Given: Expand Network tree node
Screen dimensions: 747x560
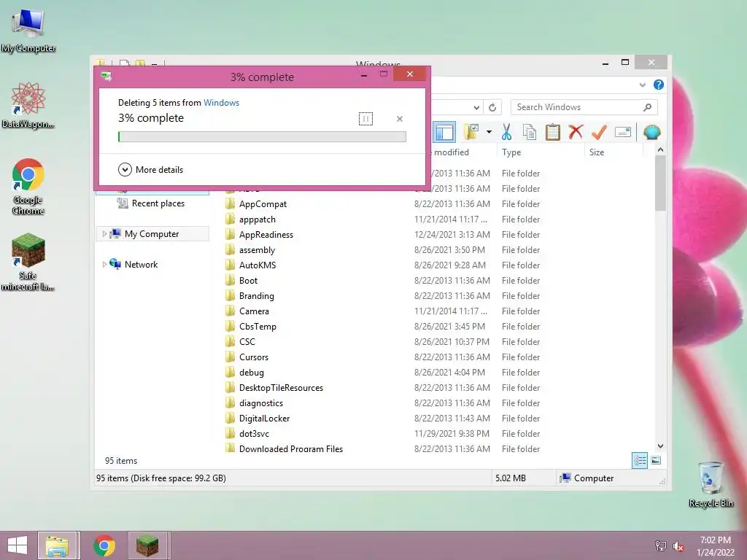Looking at the screenshot, I should click(x=104, y=264).
